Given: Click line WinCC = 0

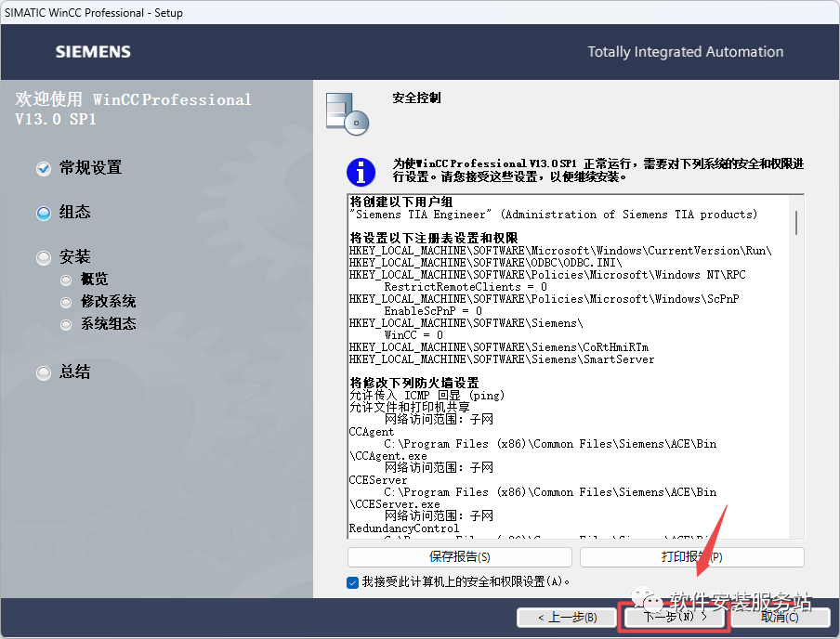Looking at the screenshot, I should (x=413, y=334).
